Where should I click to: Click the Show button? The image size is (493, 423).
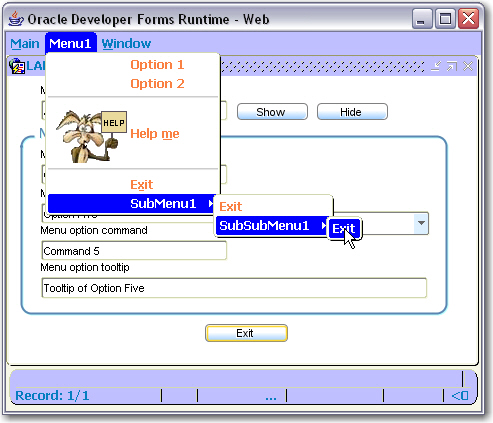272,112
